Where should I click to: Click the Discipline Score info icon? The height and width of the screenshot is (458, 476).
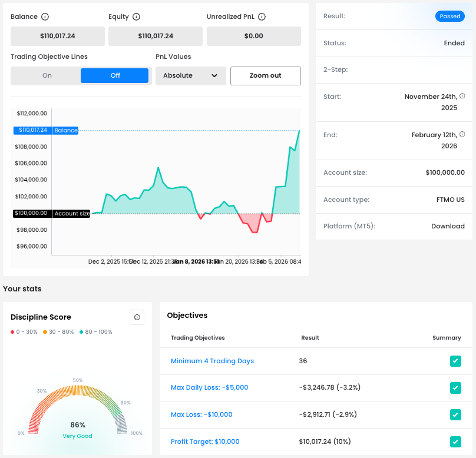point(137,317)
